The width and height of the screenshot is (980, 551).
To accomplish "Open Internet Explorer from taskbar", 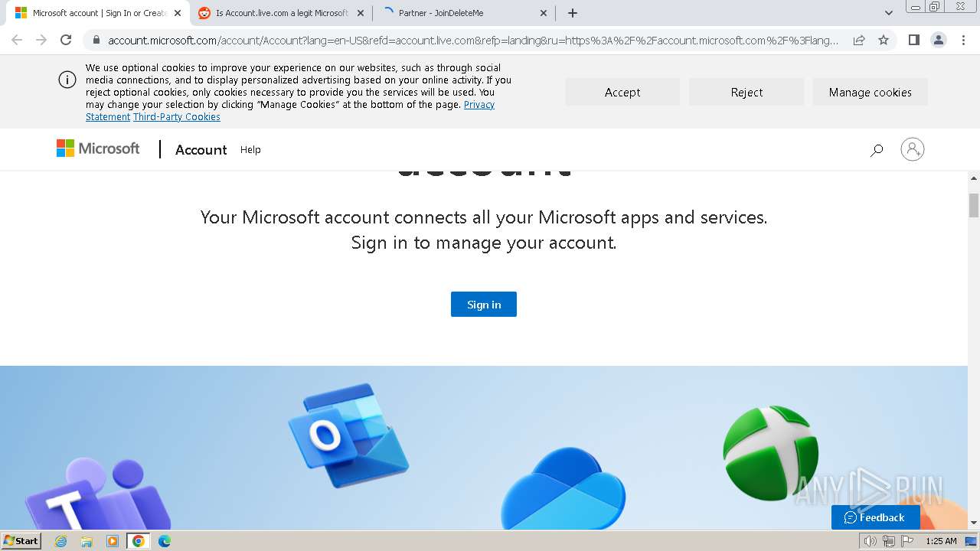I will [60, 541].
